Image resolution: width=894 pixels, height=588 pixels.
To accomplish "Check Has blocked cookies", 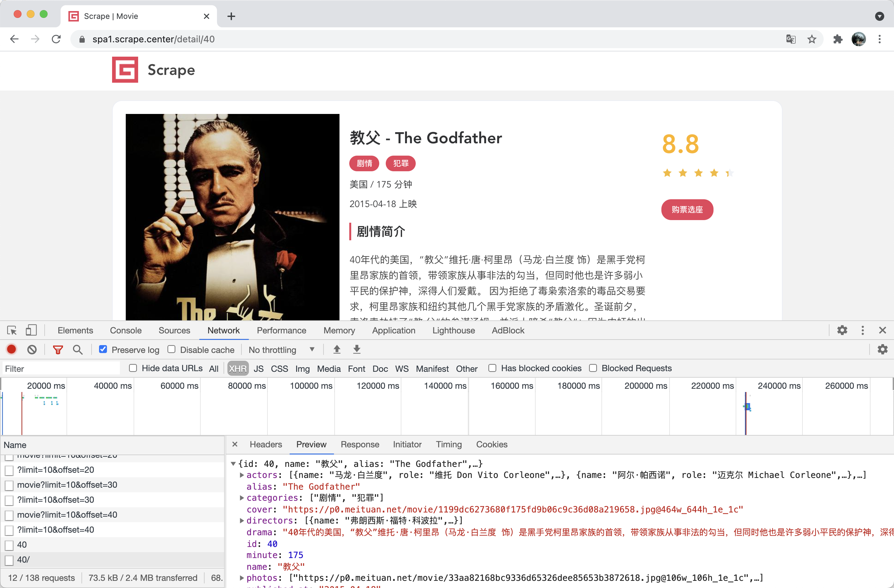I will [493, 368].
